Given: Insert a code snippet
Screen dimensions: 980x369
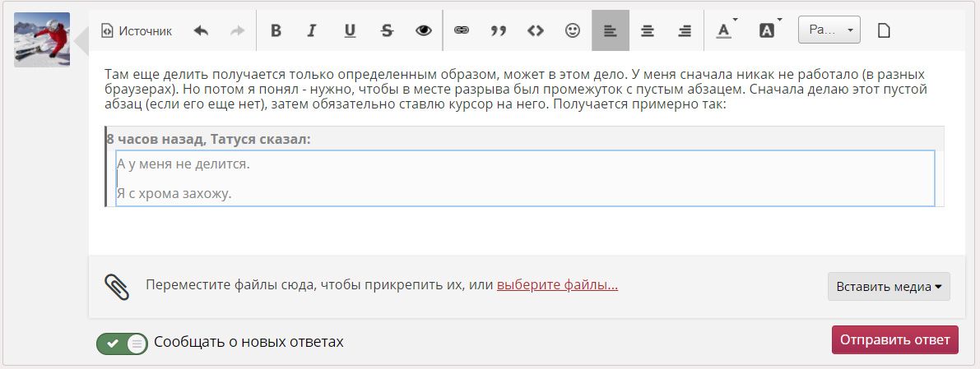Looking at the screenshot, I should [536, 31].
